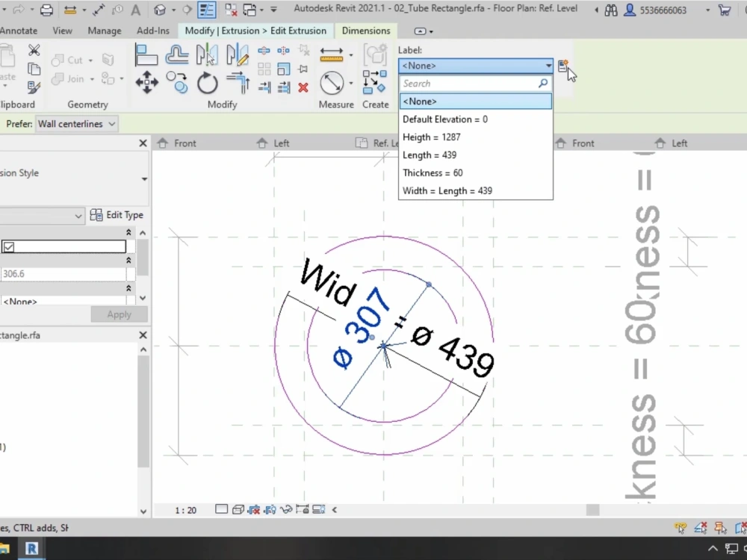
Task: Collapse the first properties group chevron
Action: (x=128, y=232)
